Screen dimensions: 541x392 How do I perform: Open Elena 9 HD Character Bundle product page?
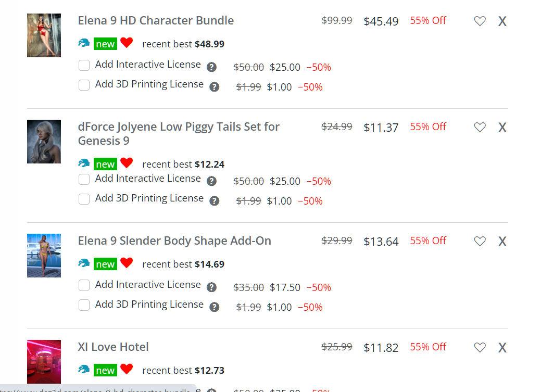point(156,21)
